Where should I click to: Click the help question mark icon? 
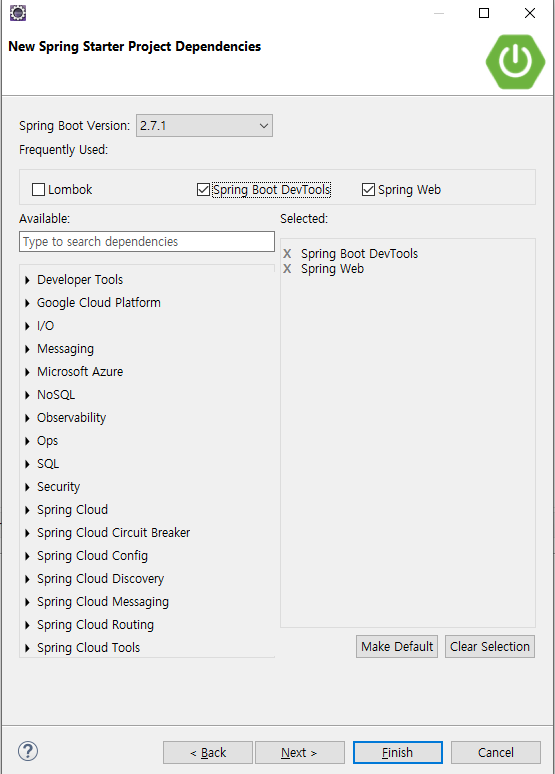(x=28, y=751)
